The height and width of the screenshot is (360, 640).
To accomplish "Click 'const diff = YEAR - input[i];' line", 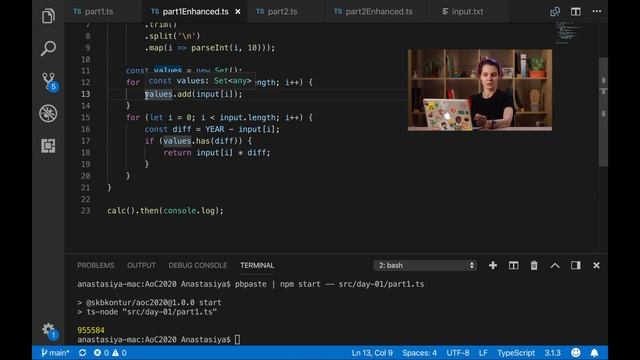I will tap(212, 129).
